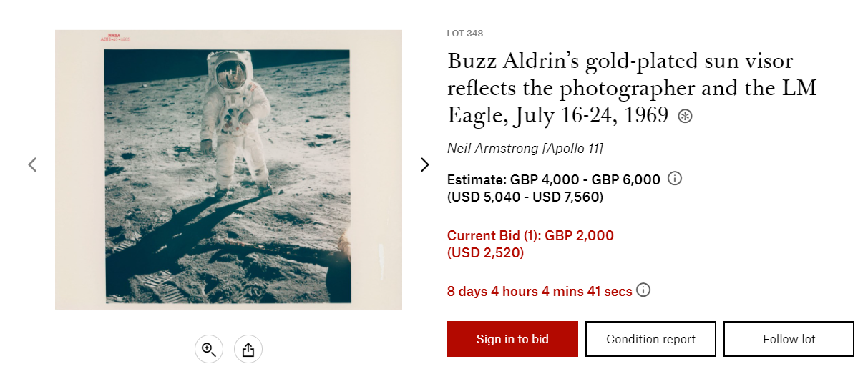Click the Current Bid GBP 2,000 text
This screenshot has height=369, width=868.
(530, 236)
